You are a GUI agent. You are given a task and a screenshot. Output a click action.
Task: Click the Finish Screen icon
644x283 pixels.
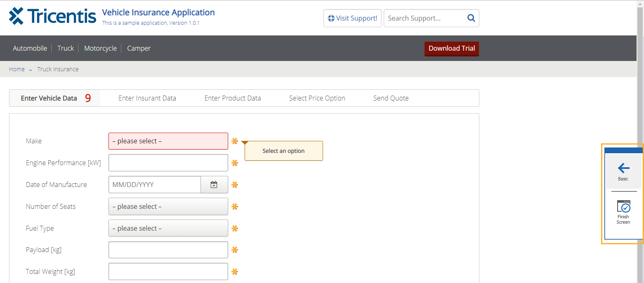pos(623,207)
